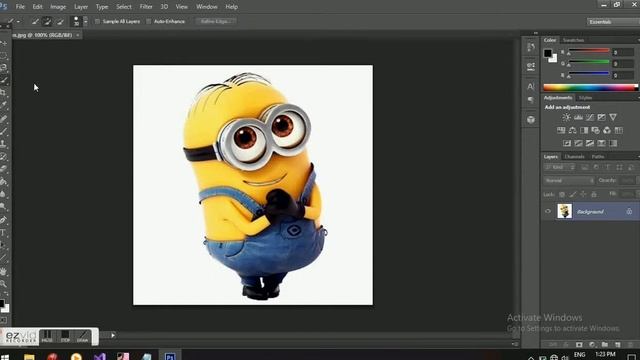640x360 pixels.
Task: Open the brush picker dropdown arrow
Action: (85, 21)
